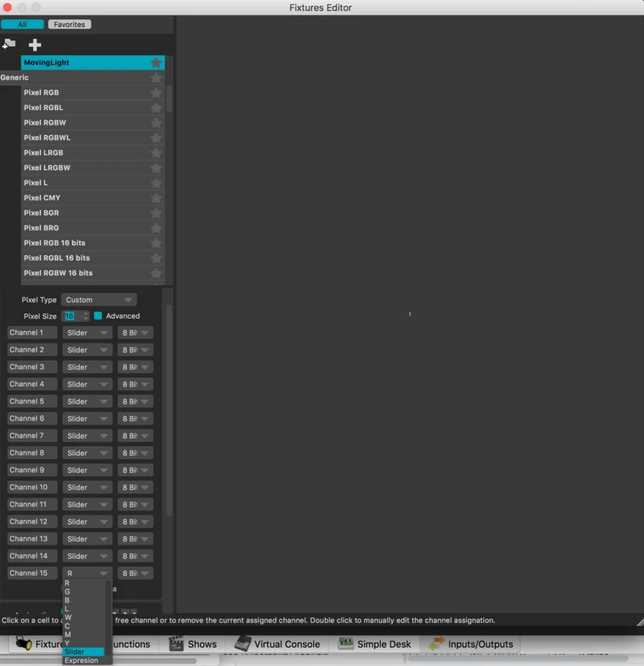
Task: Open the Shows tab
Action: tap(193, 644)
